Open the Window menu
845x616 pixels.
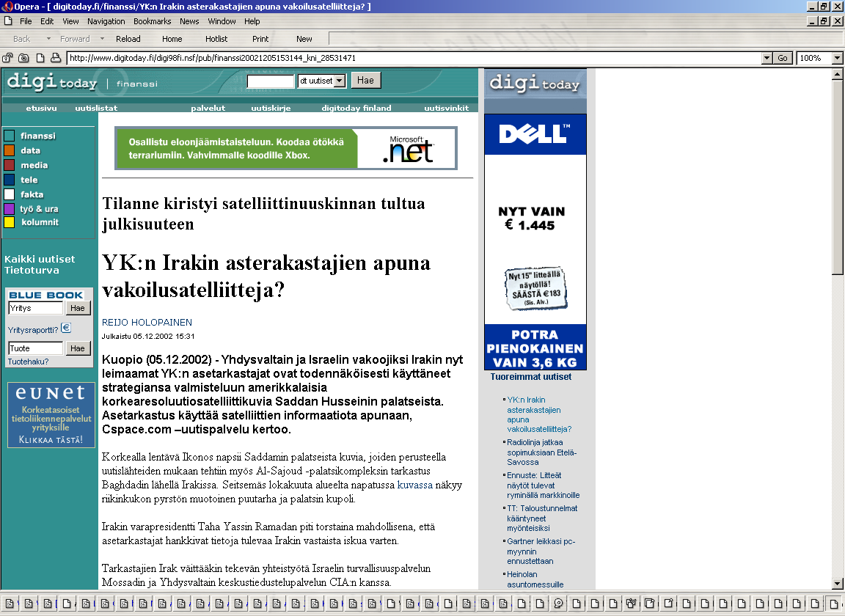222,21
